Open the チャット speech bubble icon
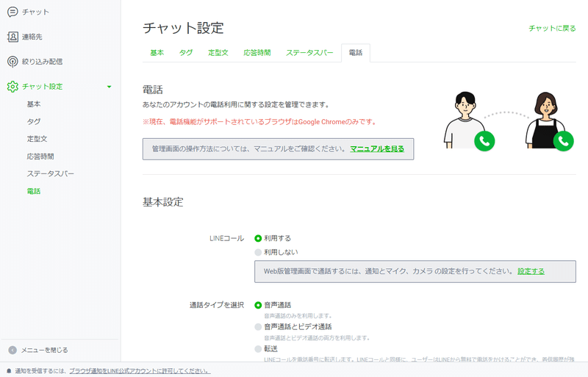This screenshot has height=377, width=588. tap(12, 12)
